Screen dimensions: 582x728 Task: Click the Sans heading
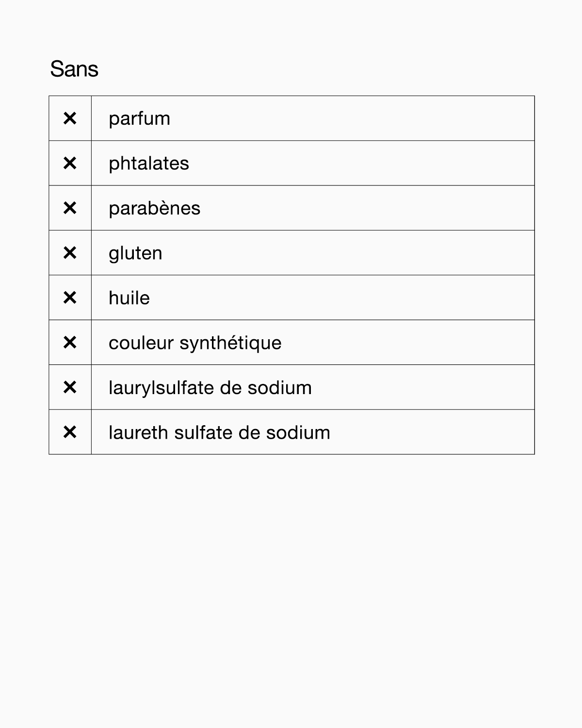[x=74, y=69]
